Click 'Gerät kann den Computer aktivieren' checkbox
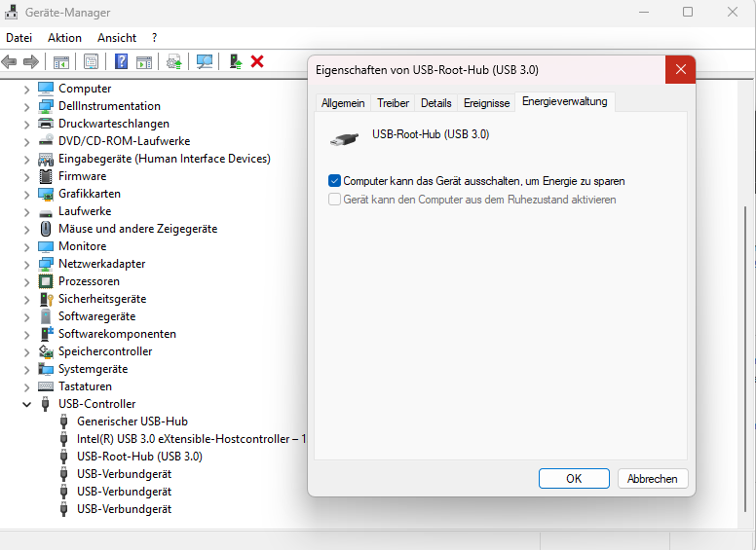This screenshot has width=756, height=550. click(x=334, y=200)
